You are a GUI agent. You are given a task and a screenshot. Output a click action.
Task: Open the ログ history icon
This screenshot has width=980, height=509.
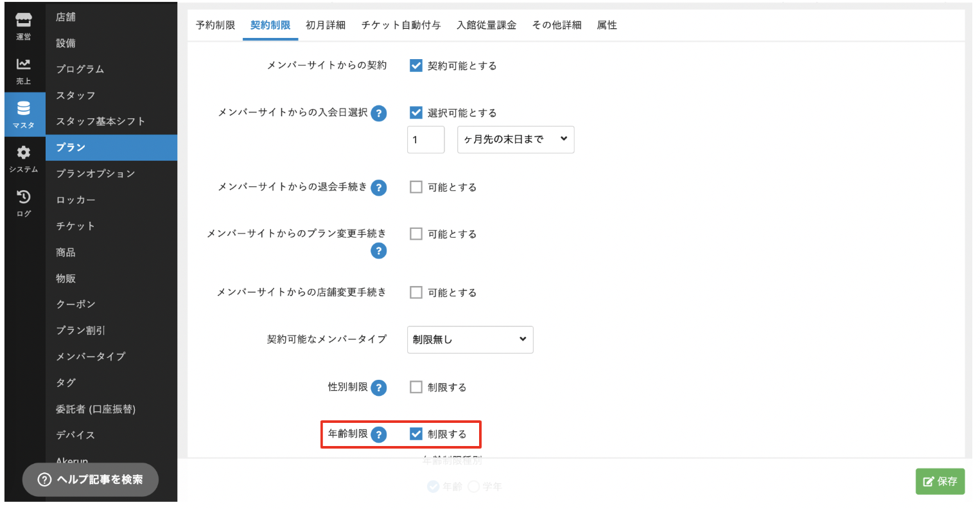[24, 202]
